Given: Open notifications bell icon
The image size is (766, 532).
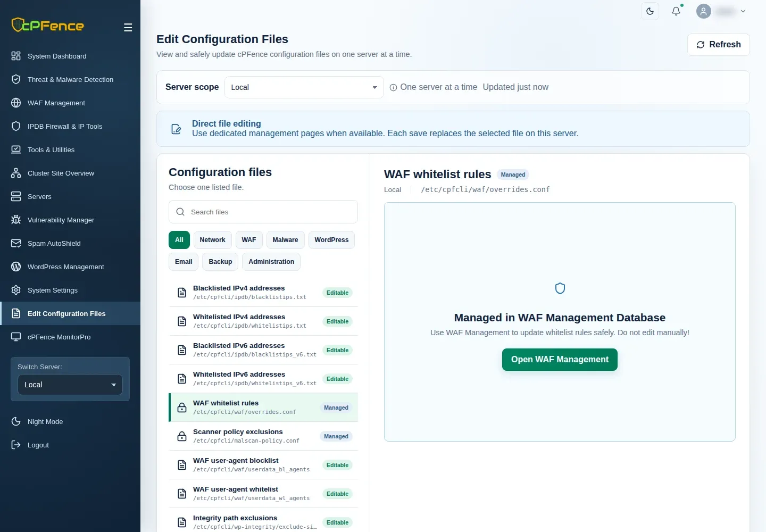Looking at the screenshot, I should coord(676,11).
